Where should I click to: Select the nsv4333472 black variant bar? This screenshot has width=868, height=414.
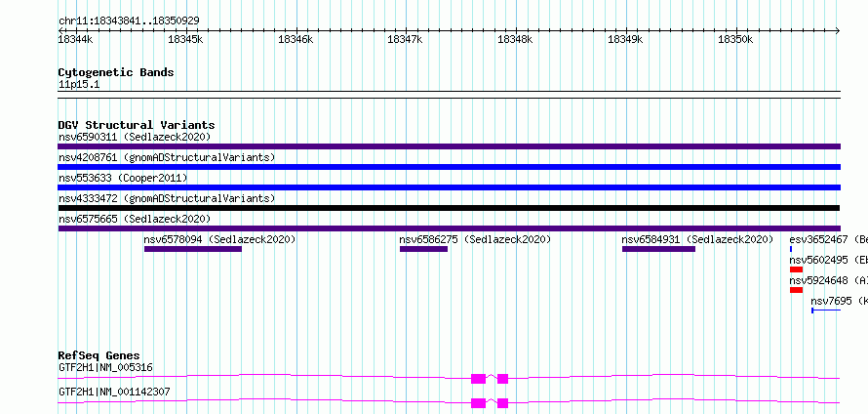(449, 208)
